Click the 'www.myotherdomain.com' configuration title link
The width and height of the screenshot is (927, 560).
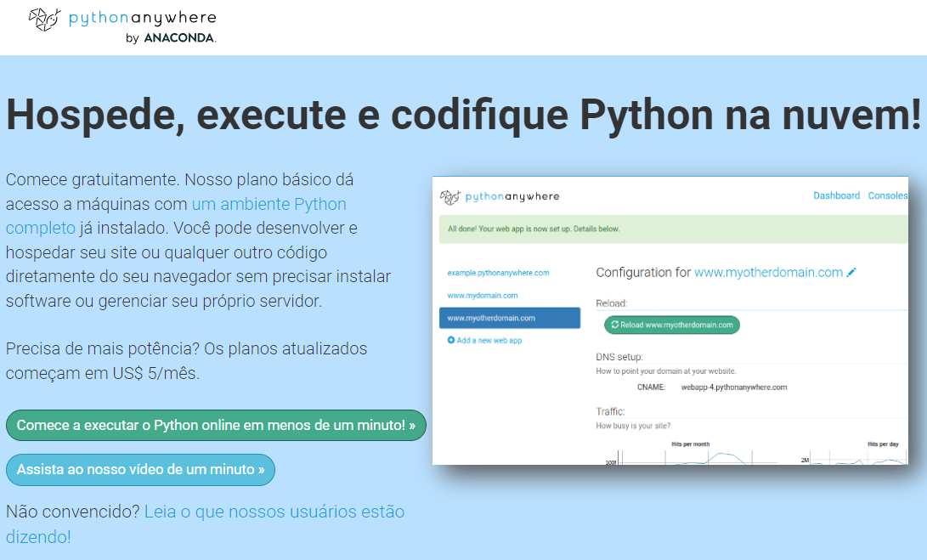(x=769, y=273)
